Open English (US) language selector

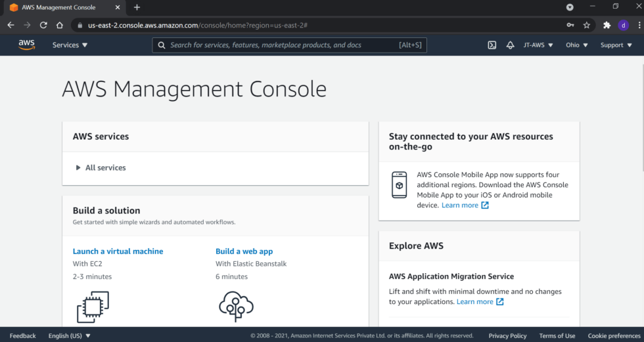(69, 335)
